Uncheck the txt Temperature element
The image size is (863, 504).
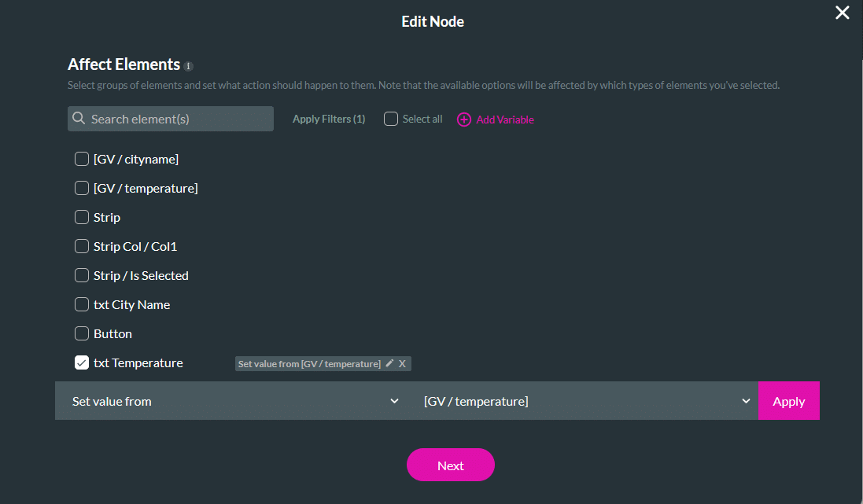tap(81, 362)
